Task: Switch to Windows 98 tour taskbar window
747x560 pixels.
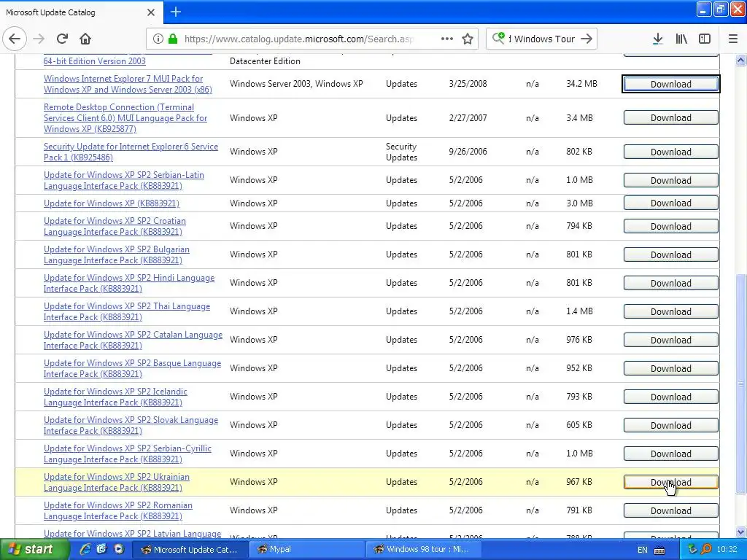Action: coord(423,550)
